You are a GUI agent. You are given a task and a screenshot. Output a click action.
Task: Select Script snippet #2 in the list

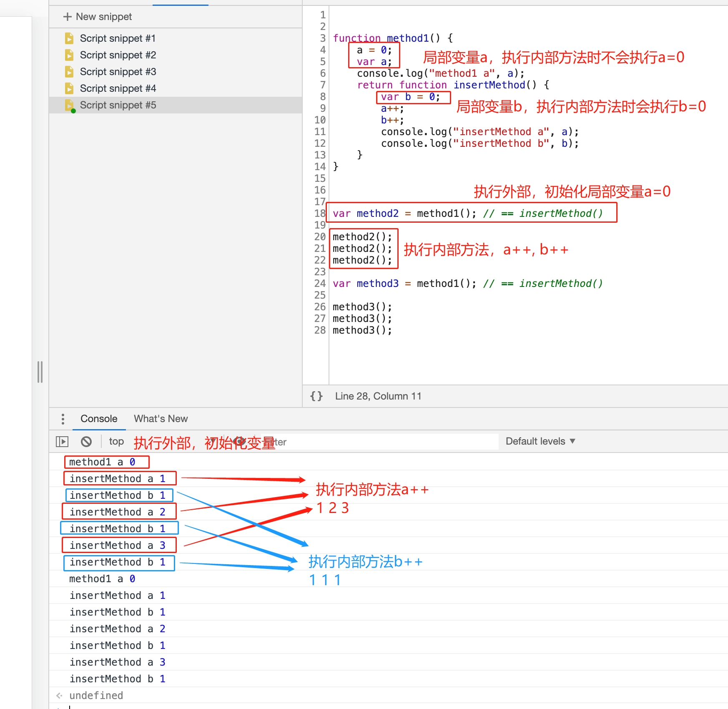(x=118, y=55)
